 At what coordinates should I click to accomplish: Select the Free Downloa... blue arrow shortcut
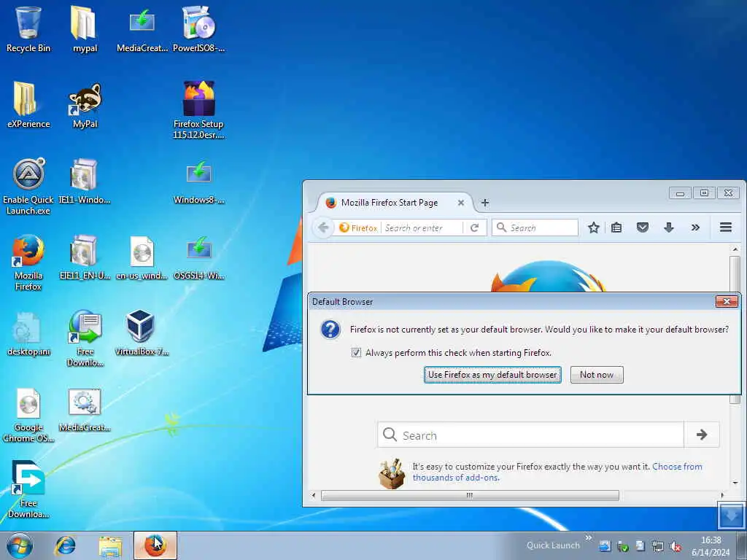(28, 489)
